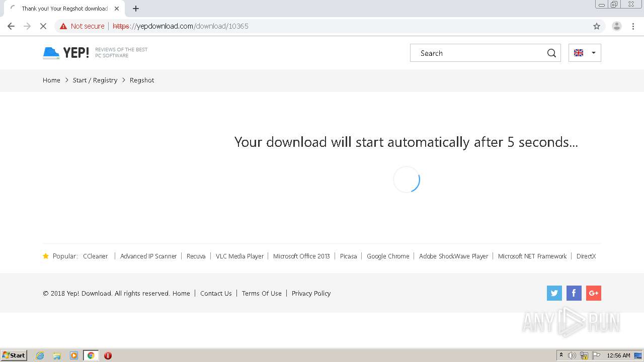
Task: Open Chrome profile avatar menu
Action: (617, 26)
